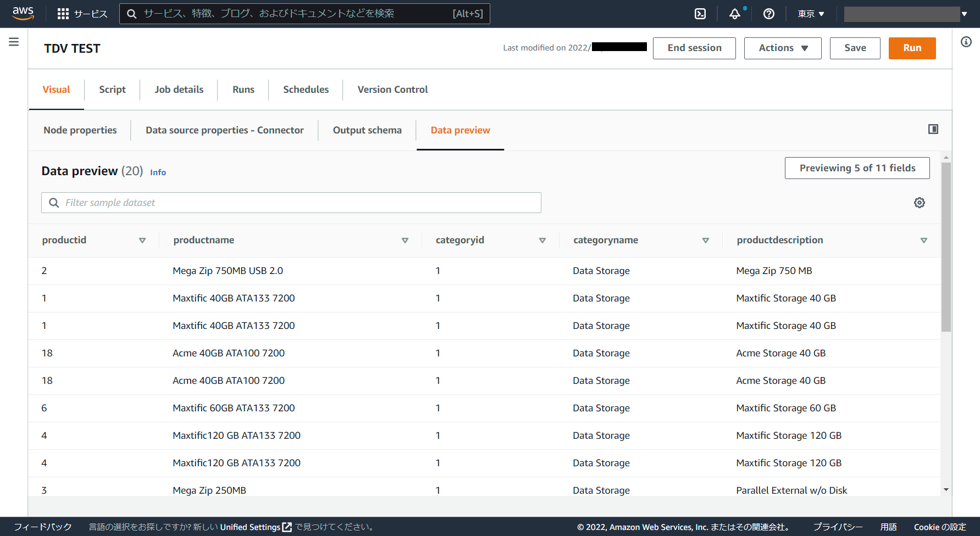Open the Schedules tab
980x536 pixels.
point(306,90)
